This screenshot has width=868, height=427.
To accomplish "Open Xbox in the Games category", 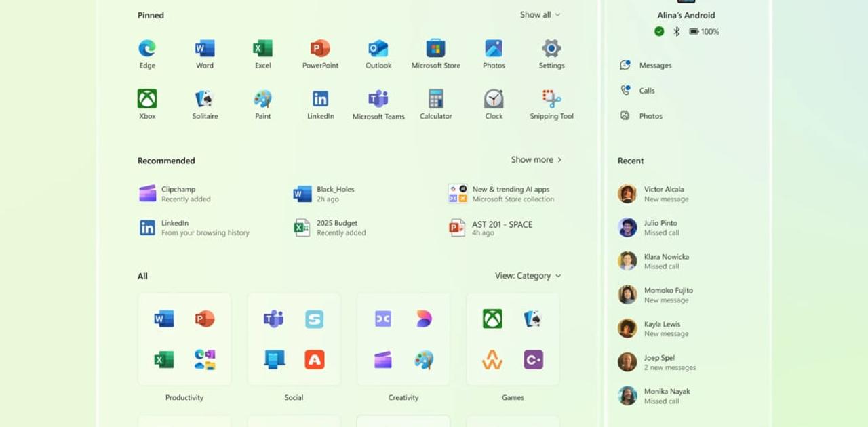I will click(492, 319).
